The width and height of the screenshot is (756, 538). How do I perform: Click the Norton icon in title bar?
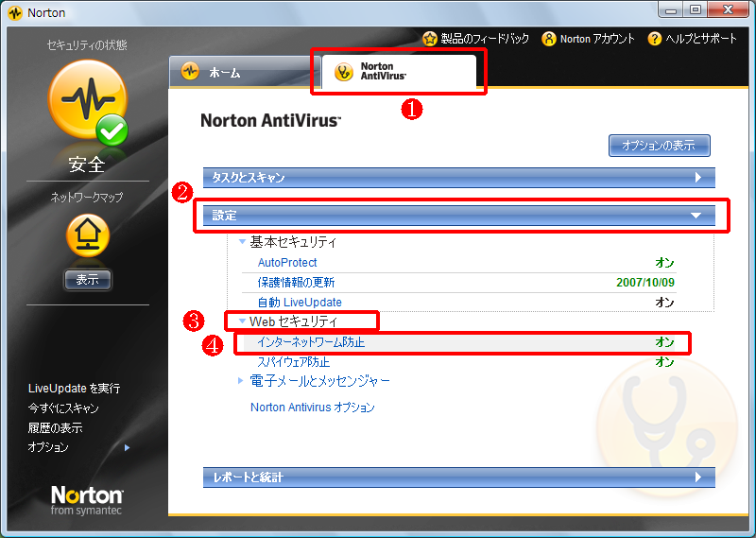[14, 14]
